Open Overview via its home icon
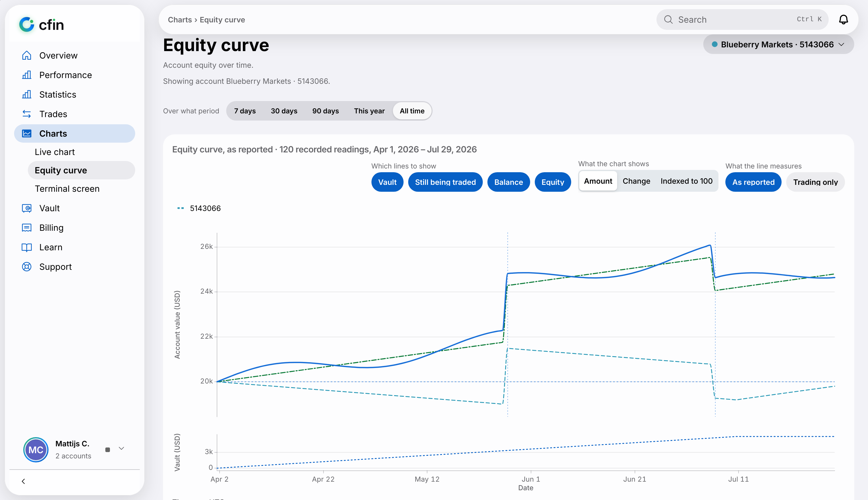 26,55
